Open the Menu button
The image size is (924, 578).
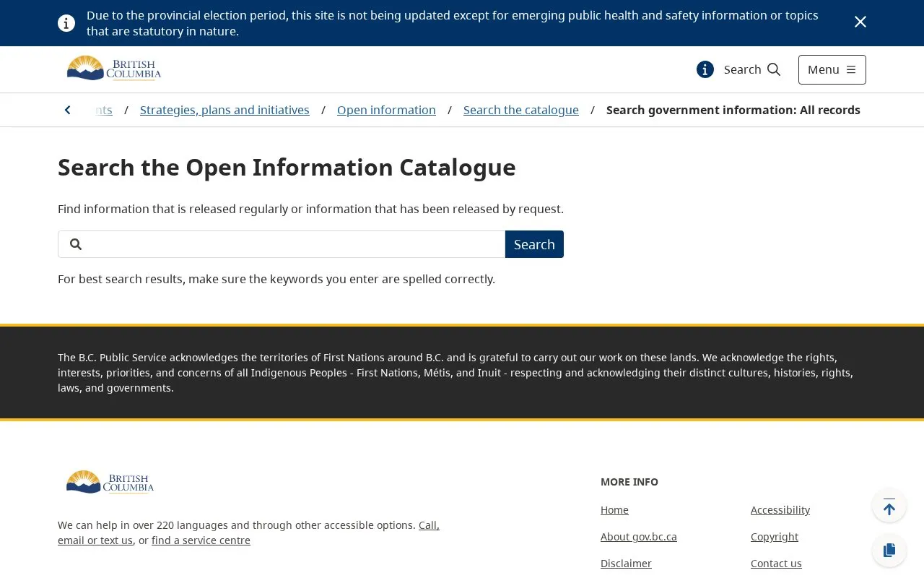click(x=832, y=69)
